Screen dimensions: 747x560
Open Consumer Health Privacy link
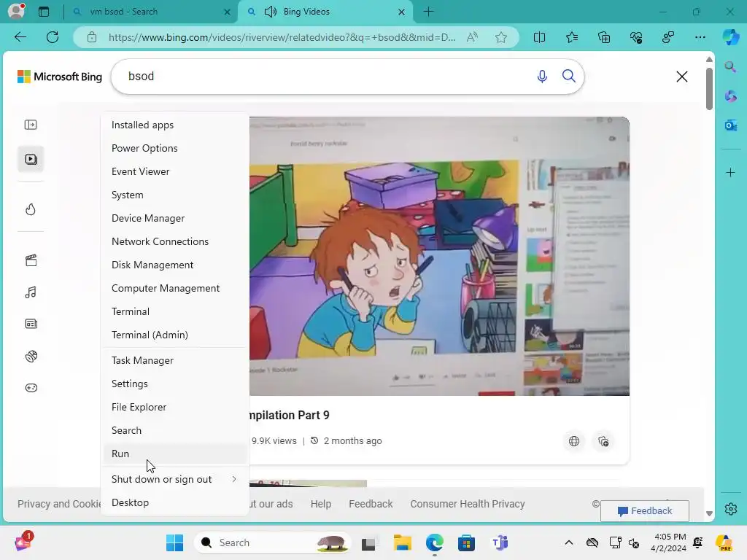pos(468,504)
